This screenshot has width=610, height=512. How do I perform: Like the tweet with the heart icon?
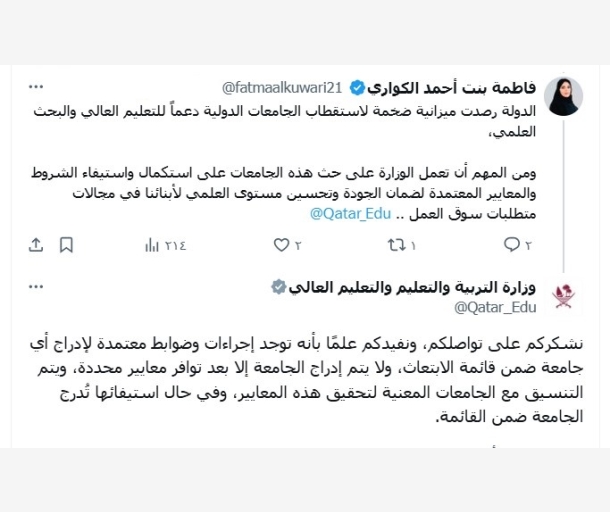point(281,245)
